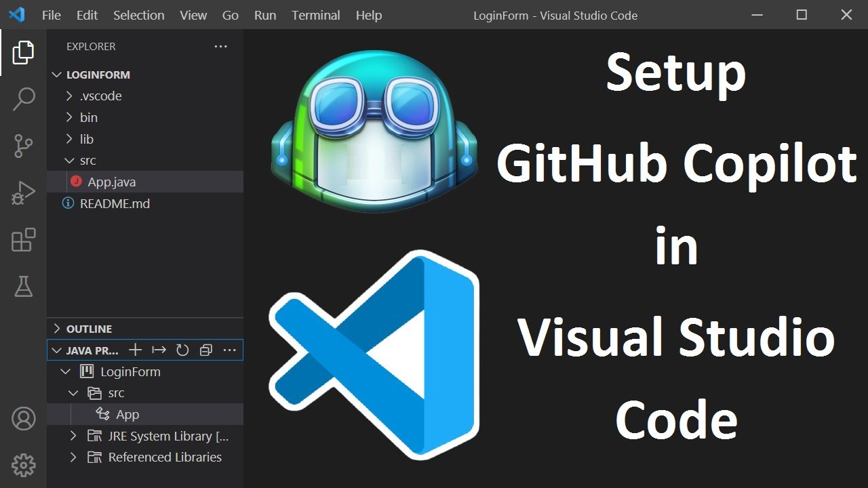The image size is (868, 488).
Task: Expand the Referenced Libraries node
Action: coord(73,457)
